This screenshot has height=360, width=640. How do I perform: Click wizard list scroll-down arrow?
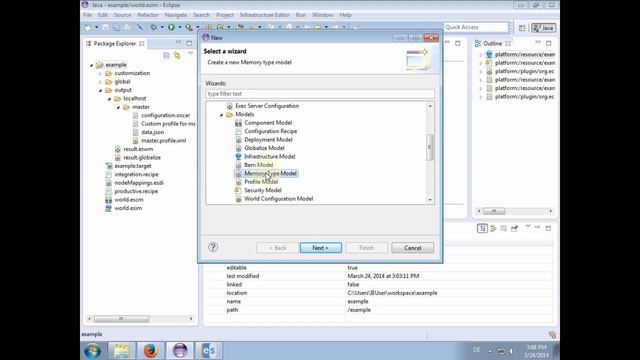pos(430,200)
